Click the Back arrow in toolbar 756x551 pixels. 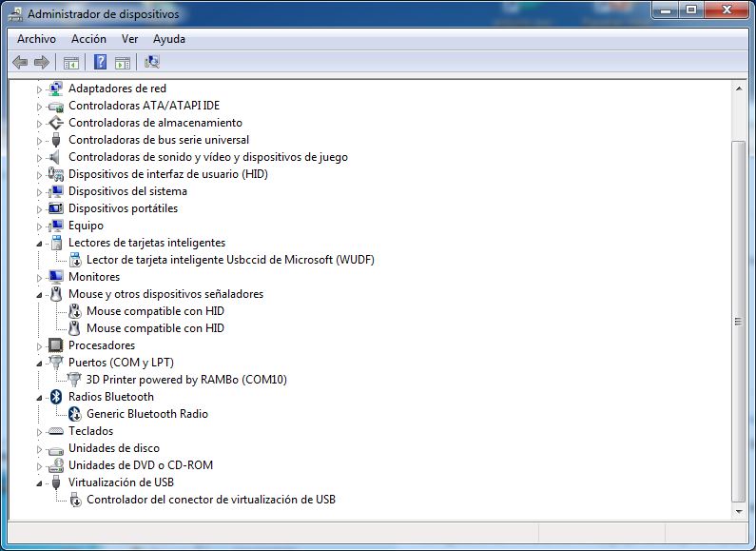(20, 63)
